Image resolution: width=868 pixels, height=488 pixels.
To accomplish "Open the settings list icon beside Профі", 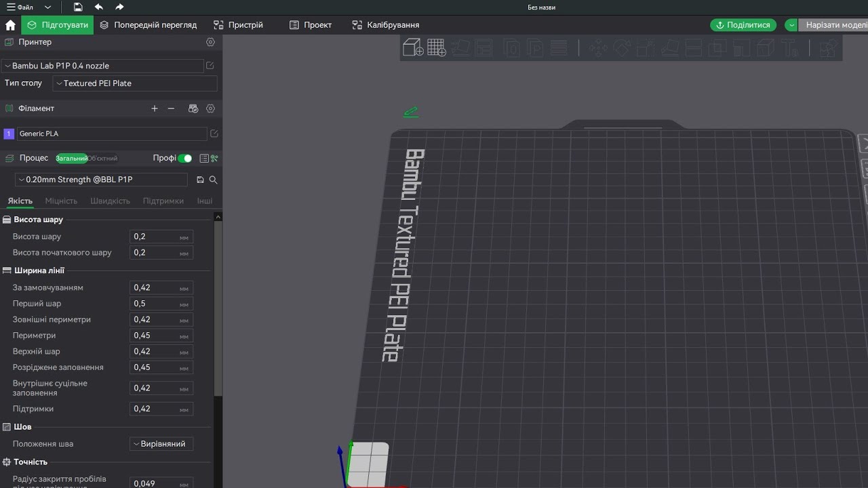I will [x=204, y=158].
